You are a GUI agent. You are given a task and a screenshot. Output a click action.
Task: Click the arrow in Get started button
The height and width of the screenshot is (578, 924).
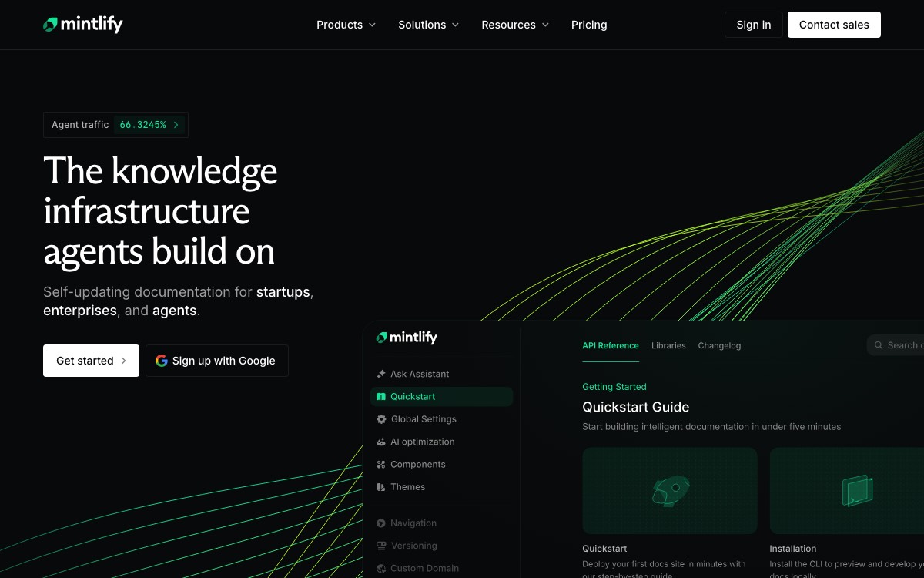[123, 361]
